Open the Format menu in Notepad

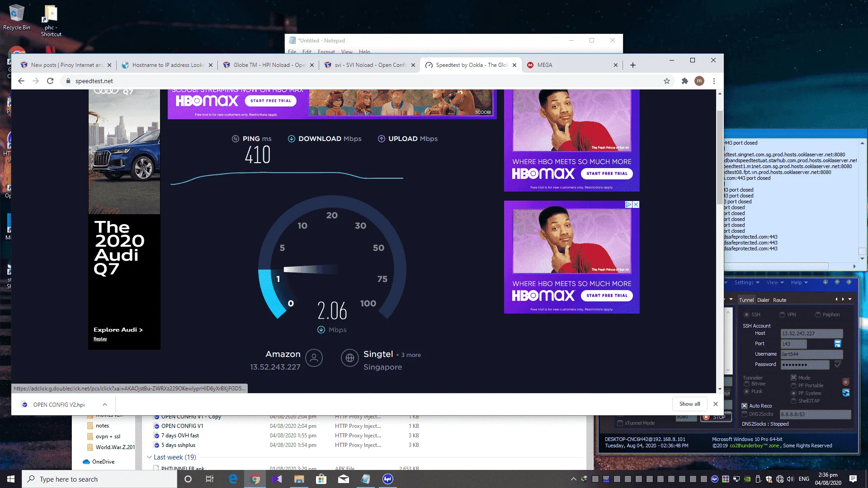[326, 52]
